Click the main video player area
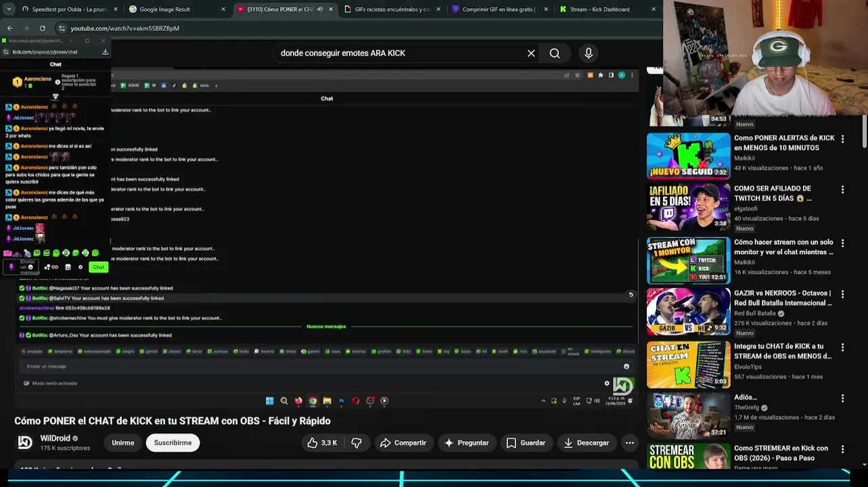 [x=327, y=237]
